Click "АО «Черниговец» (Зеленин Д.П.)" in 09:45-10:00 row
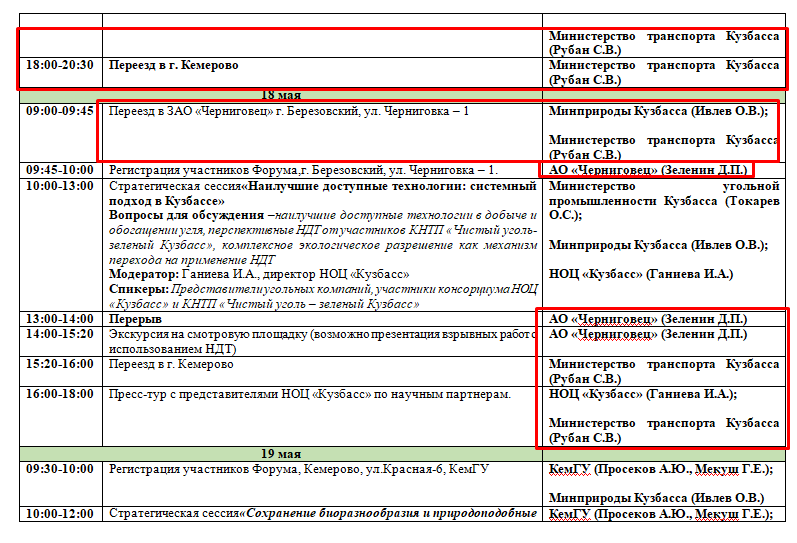 click(648, 170)
